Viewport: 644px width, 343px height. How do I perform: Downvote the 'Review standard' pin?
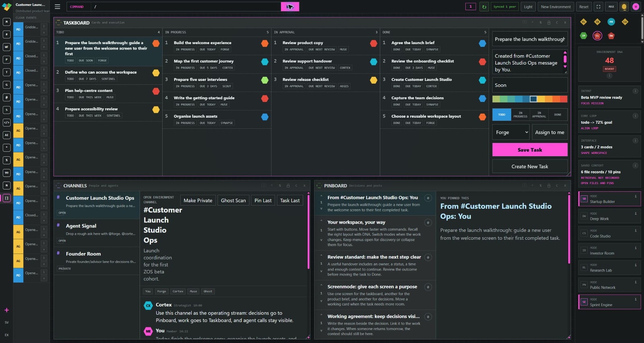(x=321, y=271)
